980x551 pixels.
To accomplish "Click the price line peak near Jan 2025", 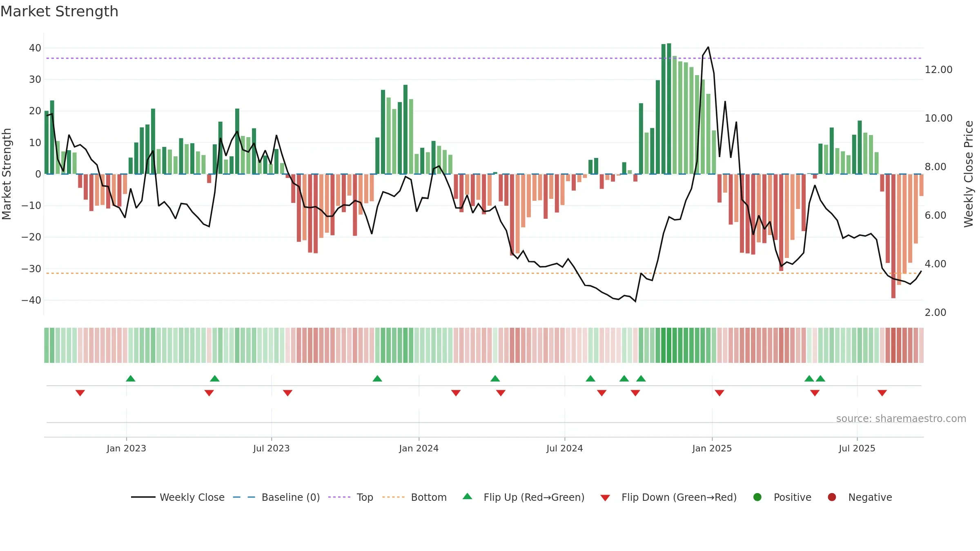I will point(708,47).
